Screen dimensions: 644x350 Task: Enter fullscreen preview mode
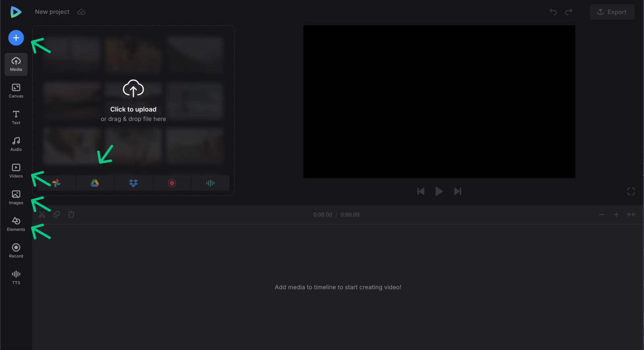[631, 191]
